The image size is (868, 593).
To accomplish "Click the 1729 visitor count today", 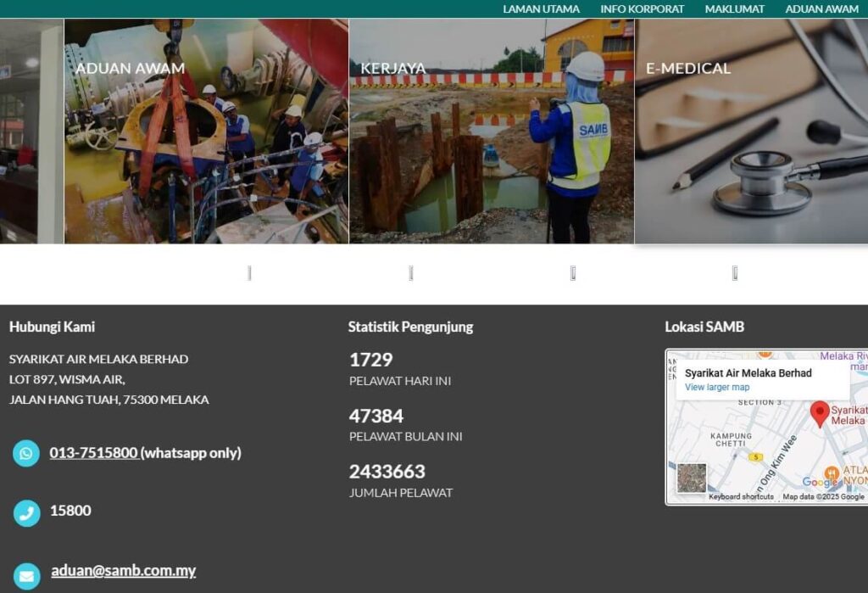I will pos(371,361).
